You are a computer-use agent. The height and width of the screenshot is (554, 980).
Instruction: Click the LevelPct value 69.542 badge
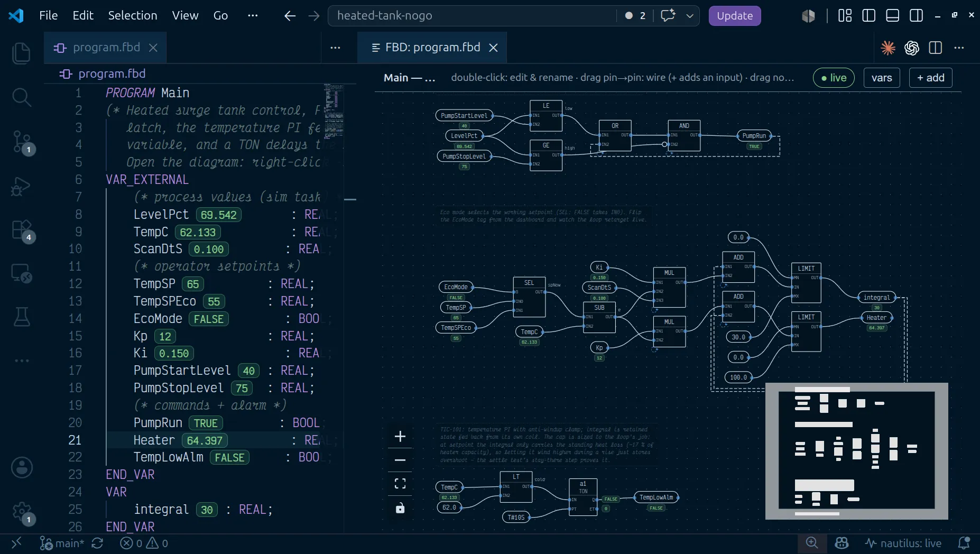tap(219, 215)
